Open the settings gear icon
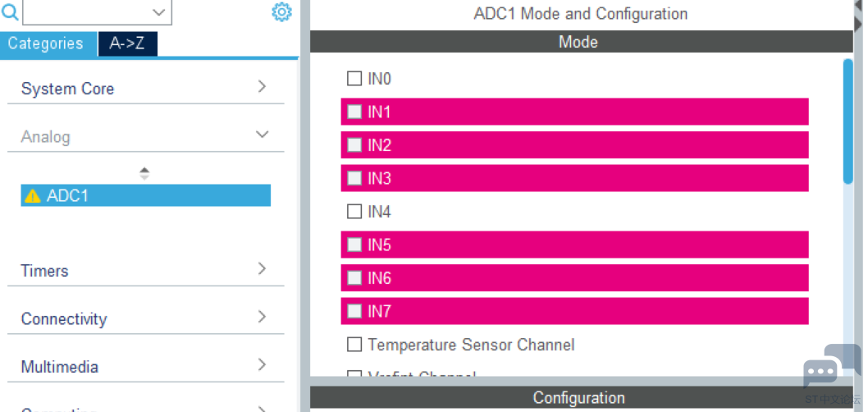This screenshot has width=868, height=412. click(281, 11)
